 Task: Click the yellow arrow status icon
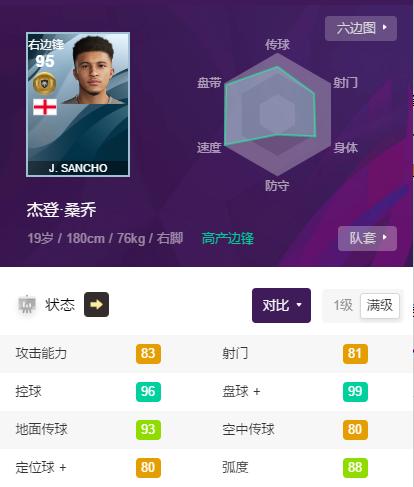[96, 304]
